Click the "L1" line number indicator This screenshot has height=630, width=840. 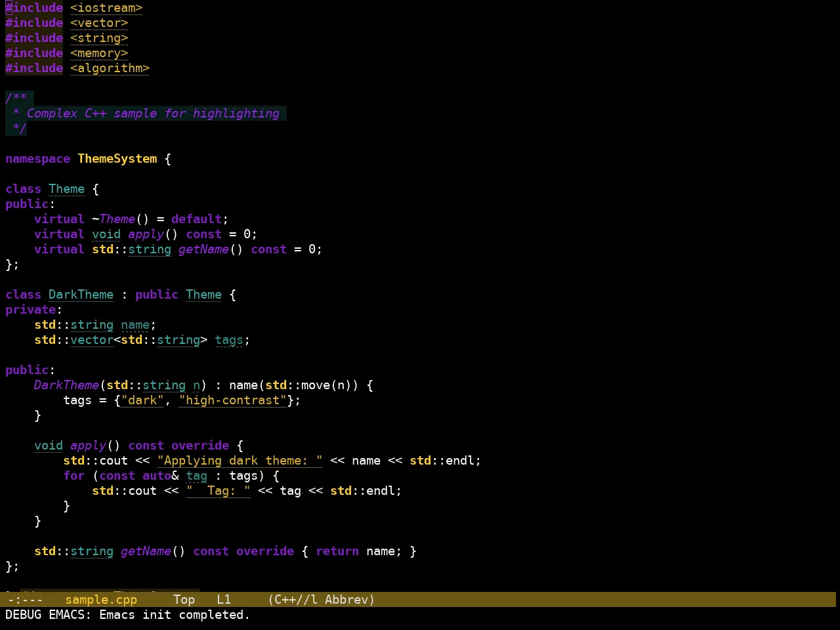point(224,600)
